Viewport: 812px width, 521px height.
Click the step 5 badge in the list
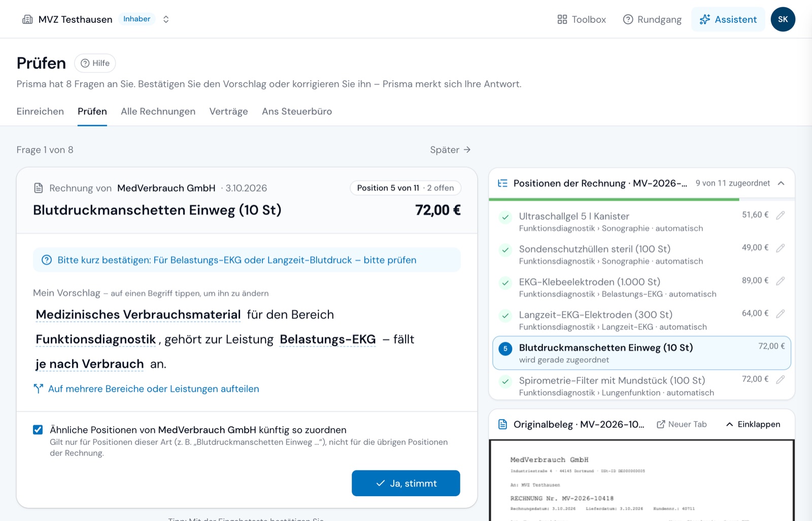click(x=505, y=349)
